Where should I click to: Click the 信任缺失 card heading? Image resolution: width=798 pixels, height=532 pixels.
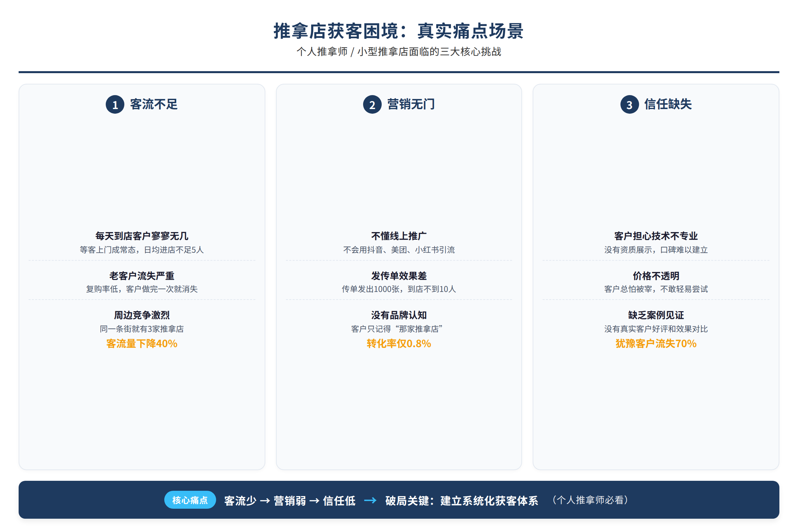pyautogui.click(x=668, y=104)
